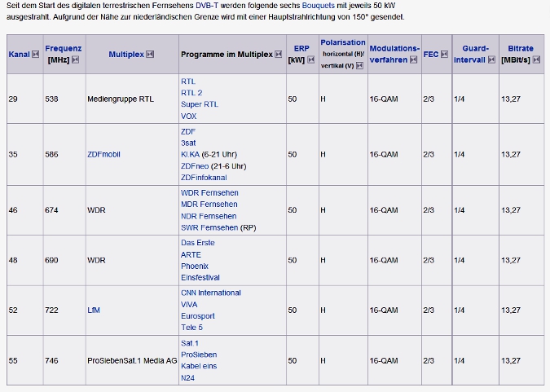Open the N24 link
Viewport: 550px width, 392px height.
click(x=187, y=378)
